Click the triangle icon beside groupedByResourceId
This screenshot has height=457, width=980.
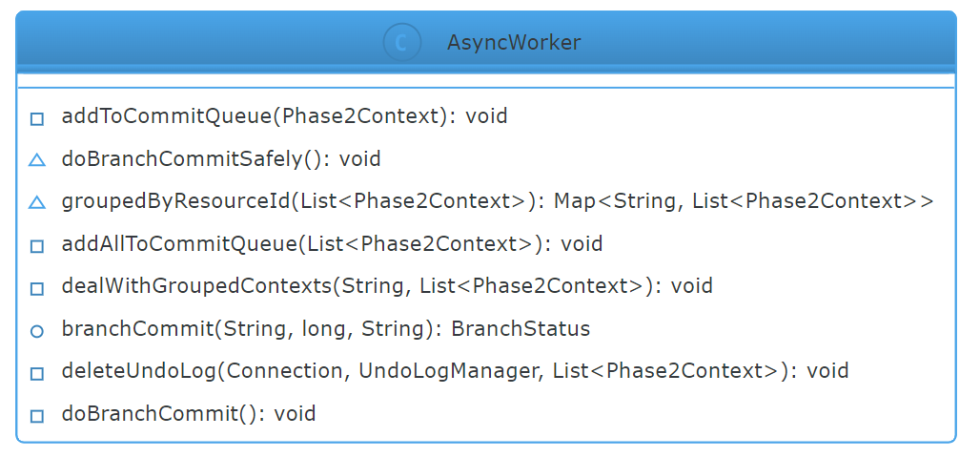pyautogui.click(x=37, y=202)
